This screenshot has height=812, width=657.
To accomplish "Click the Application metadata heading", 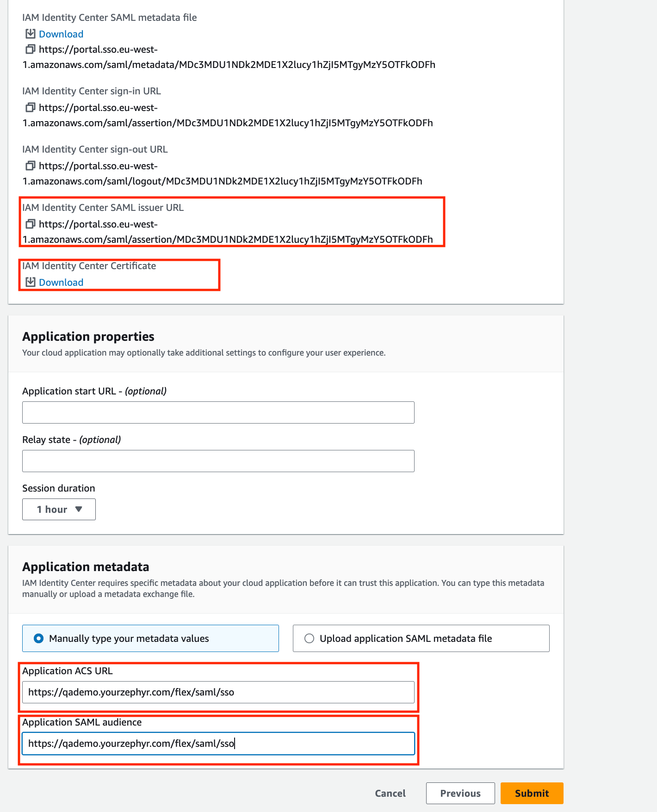I will pyautogui.click(x=86, y=567).
